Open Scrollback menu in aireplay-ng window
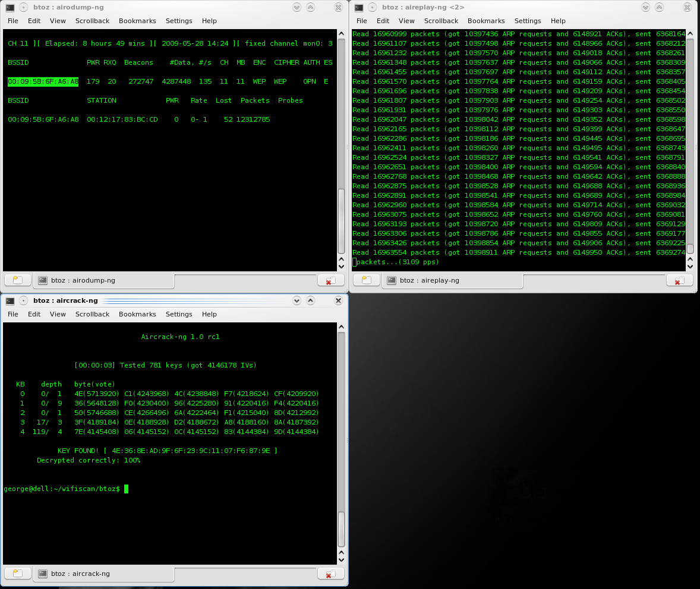This screenshot has height=589, width=700. pos(441,21)
